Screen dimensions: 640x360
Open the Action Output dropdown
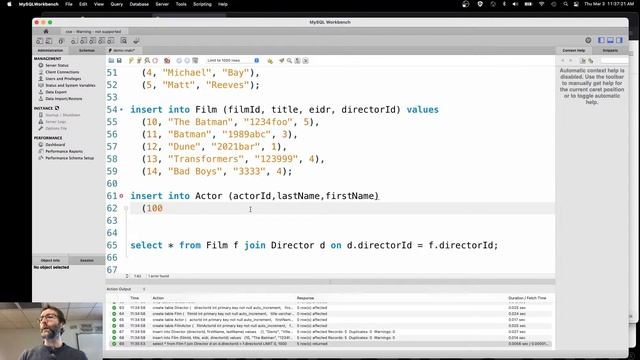tap(126, 289)
